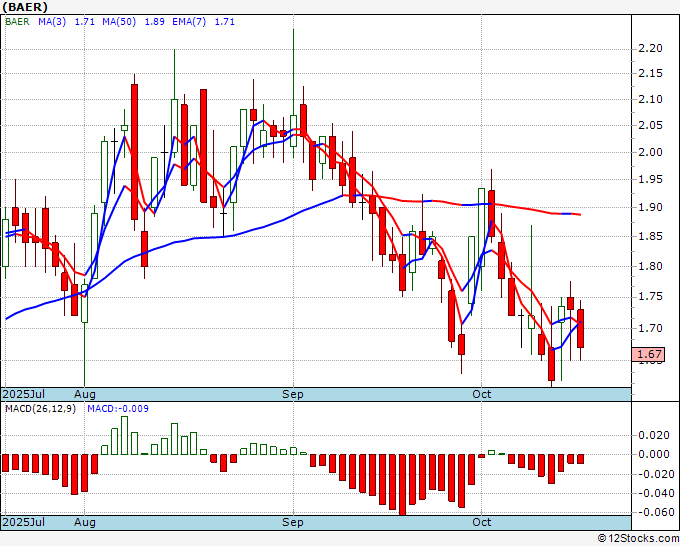Click the 1.90 price axis label
680x546 pixels.
click(651, 207)
